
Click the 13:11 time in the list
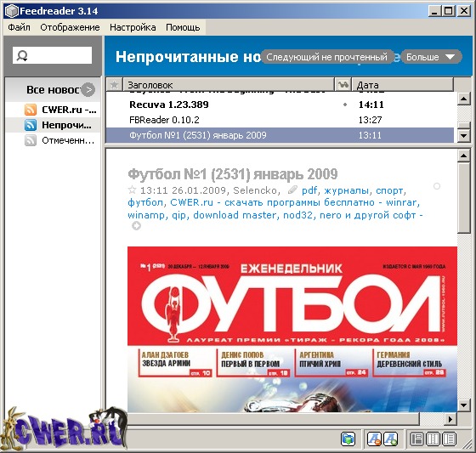370,135
